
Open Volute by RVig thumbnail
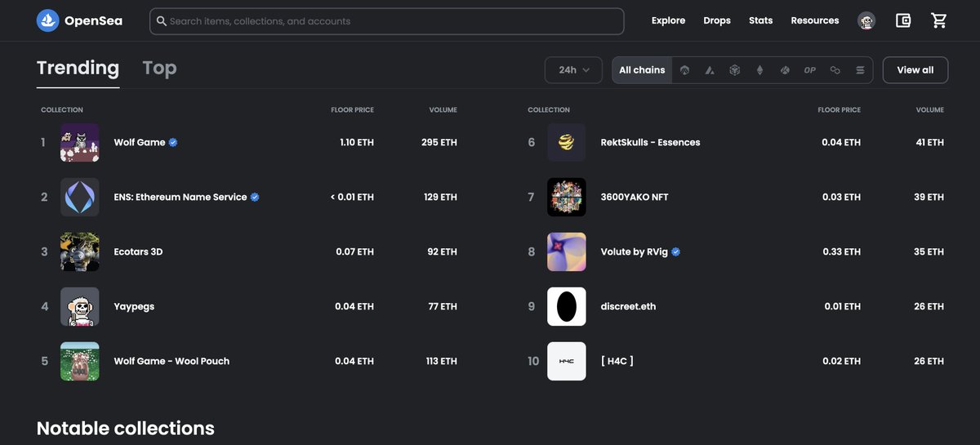click(x=567, y=251)
